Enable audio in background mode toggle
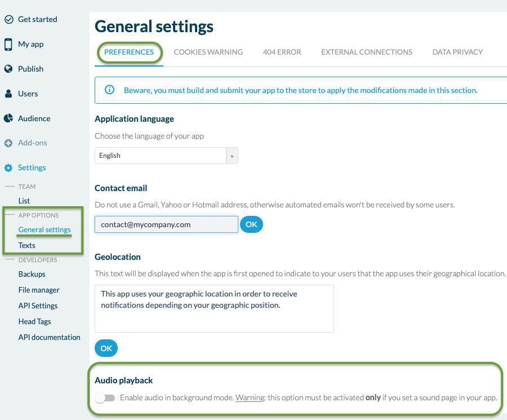 pos(105,398)
